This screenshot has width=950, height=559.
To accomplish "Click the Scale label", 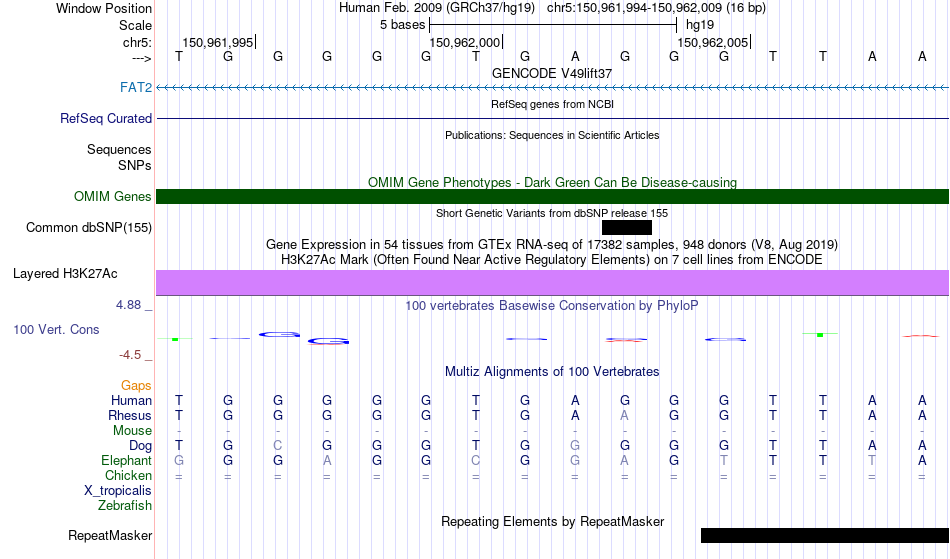I will [x=136, y=25].
